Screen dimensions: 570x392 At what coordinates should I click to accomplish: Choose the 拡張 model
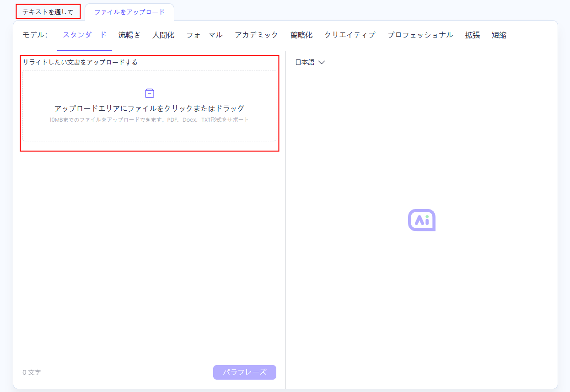click(473, 35)
